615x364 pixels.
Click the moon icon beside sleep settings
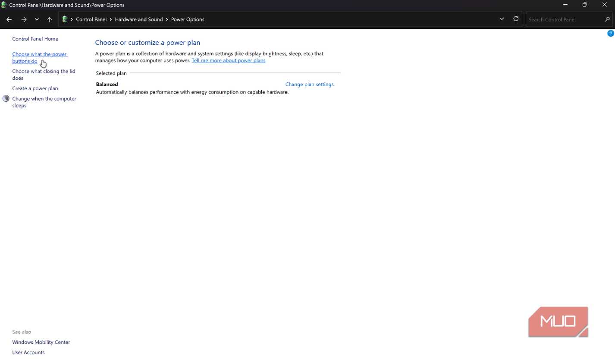(6, 98)
